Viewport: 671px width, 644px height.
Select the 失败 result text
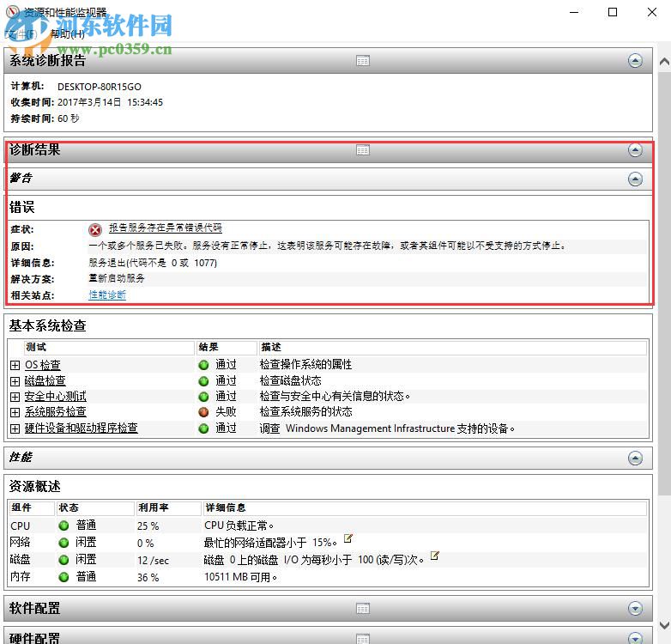(x=226, y=412)
